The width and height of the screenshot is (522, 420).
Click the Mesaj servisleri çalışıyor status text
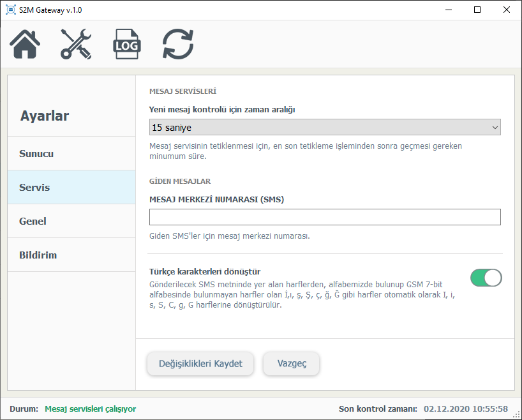pyautogui.click(x=90, y=409)
